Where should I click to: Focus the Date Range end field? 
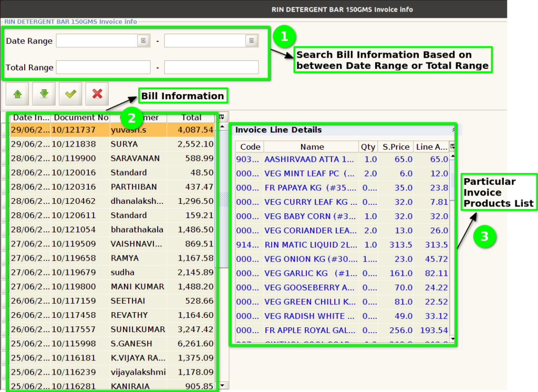coord(205,40)
